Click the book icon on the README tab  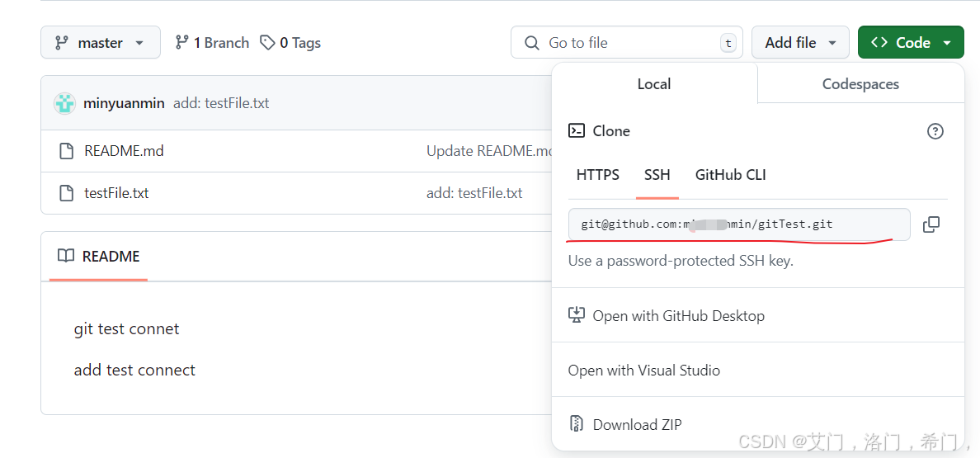(x=65, y=256)
